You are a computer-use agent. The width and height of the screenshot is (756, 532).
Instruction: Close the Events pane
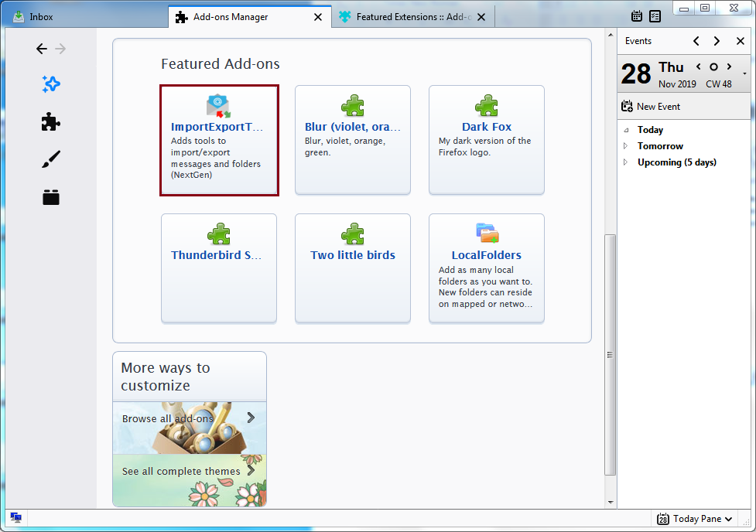coord(741,41)
